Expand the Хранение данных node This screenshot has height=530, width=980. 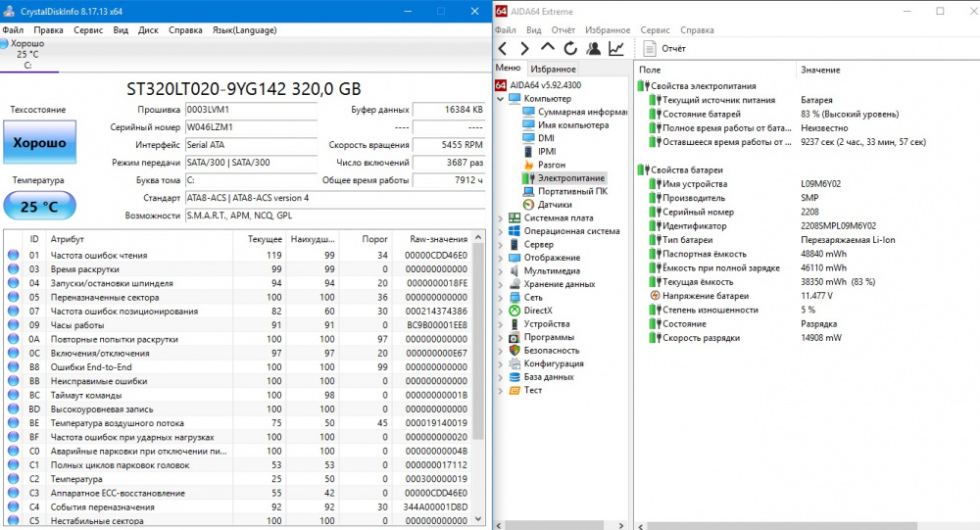[x=500, y=284]
